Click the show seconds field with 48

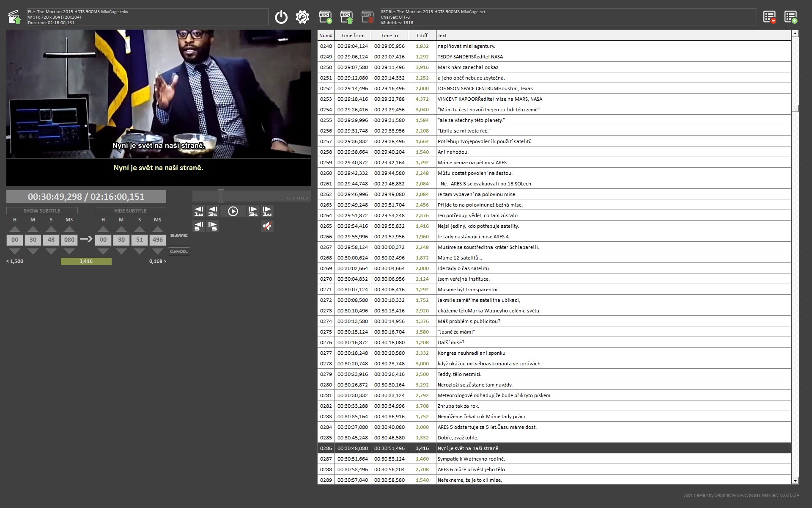(x=51, y=240)
